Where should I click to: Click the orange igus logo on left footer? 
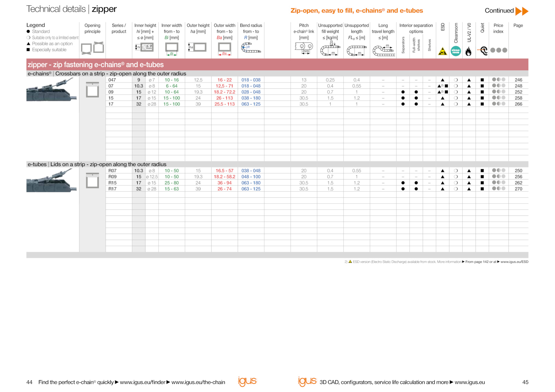[x=247, y=382]
